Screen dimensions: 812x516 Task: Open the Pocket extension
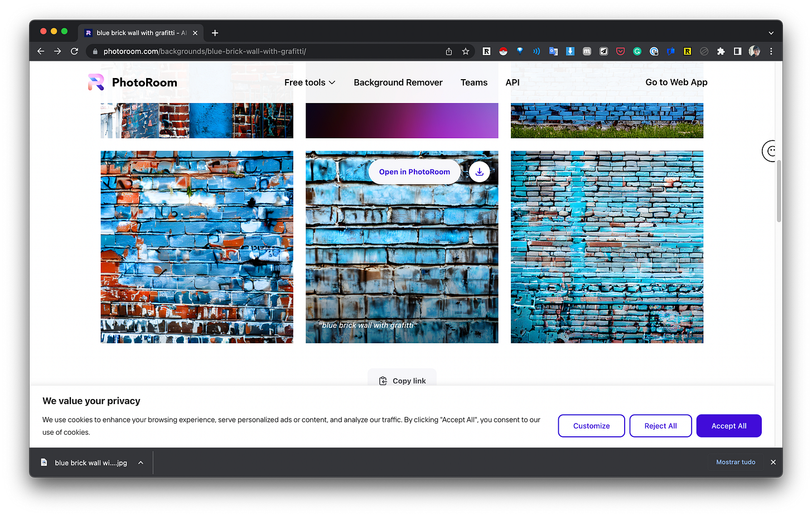(620, 51)
